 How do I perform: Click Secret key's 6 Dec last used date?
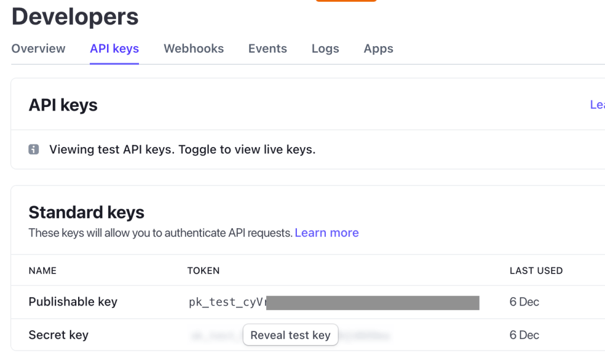pos(524,335)
